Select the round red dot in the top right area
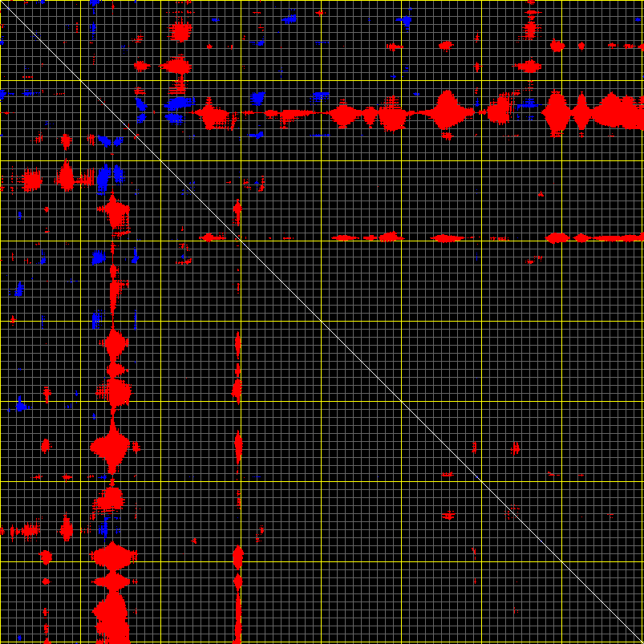The width and height of the screenshot is (644, 644). pos(557,46)
